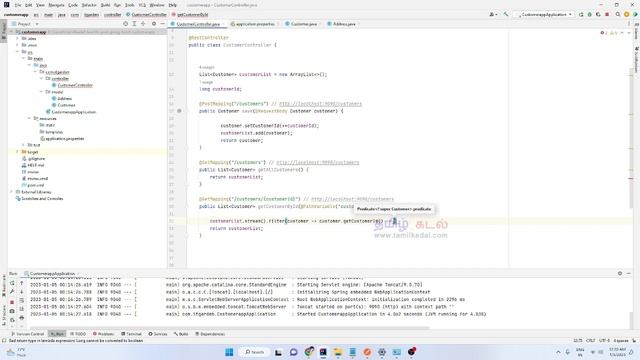Open the Services tool window
Screen dimensions: 640x360
[158, 334]
